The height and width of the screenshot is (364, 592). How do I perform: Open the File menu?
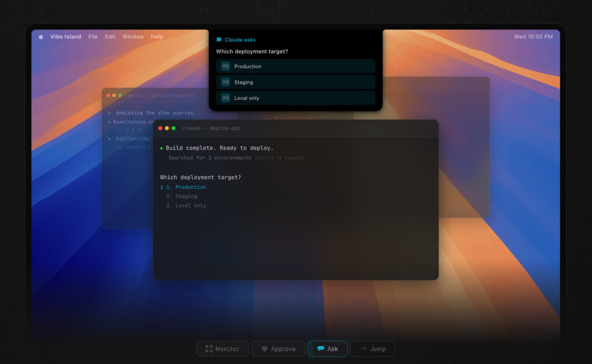click(93, 36)
